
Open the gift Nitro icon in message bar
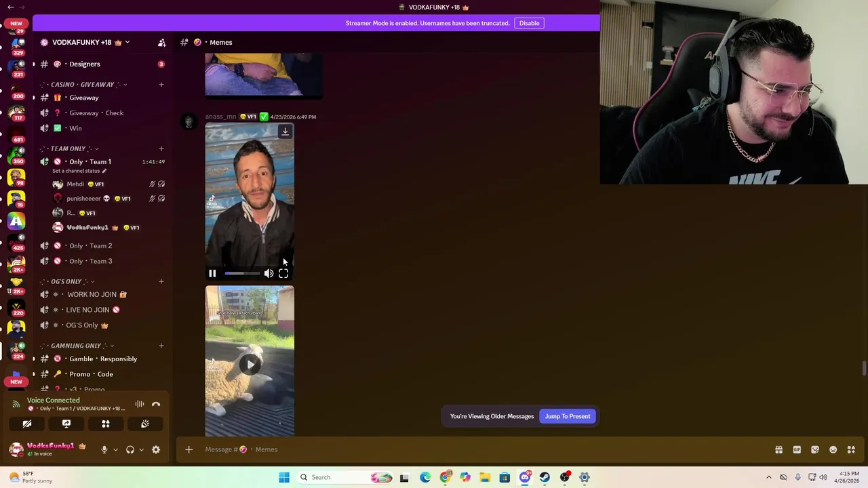pyautogui.click(x=778, y=449)
